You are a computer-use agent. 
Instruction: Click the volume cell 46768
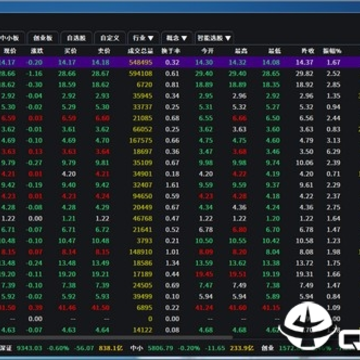(142, 219)
